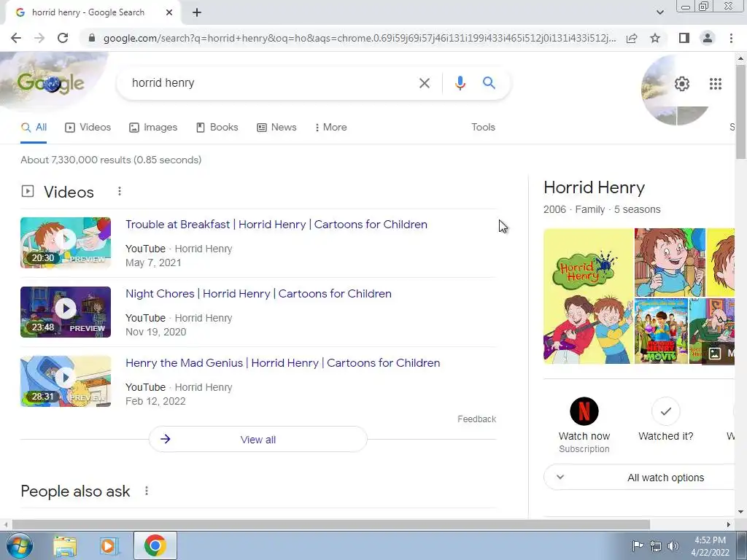This screenshot has width=747, height=560.
Task: Open volume control in system tray
Action: pos(673,545)
